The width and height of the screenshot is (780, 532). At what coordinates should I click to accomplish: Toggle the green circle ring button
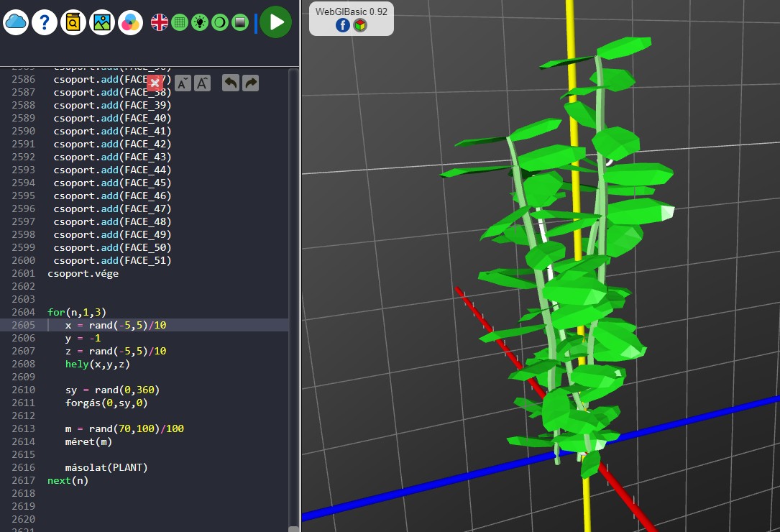(220, 22)
